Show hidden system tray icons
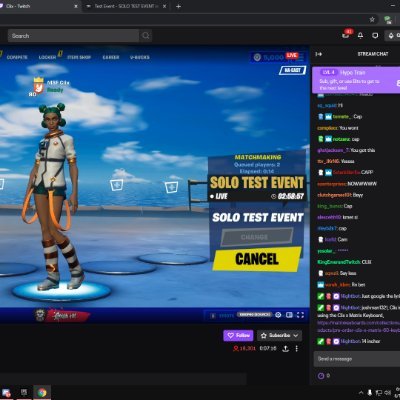400x400 pixels. 361,393
